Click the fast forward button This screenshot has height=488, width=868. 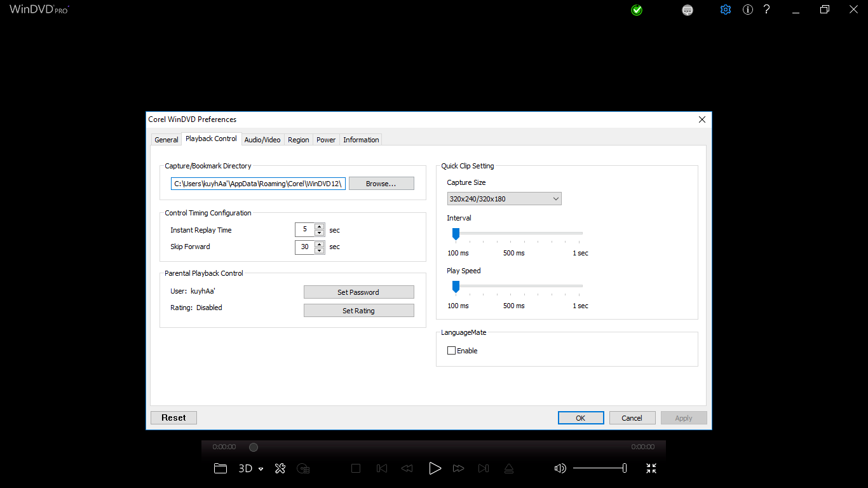coord(458,468)
